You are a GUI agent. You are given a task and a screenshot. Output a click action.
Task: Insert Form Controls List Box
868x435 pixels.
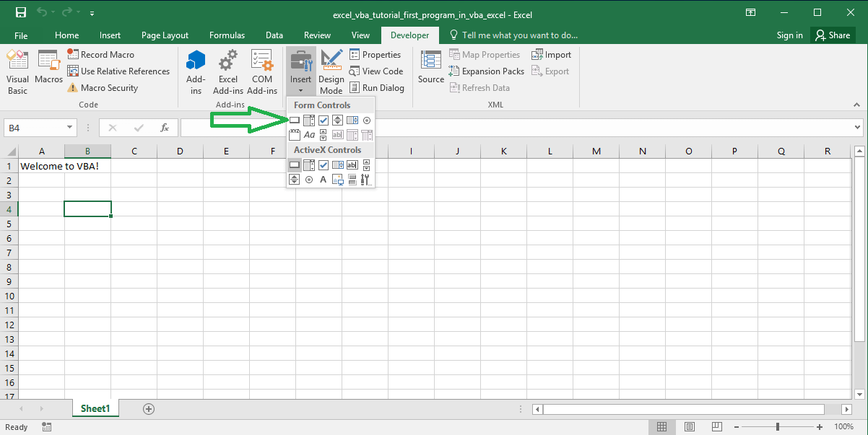tap(352, 120)
